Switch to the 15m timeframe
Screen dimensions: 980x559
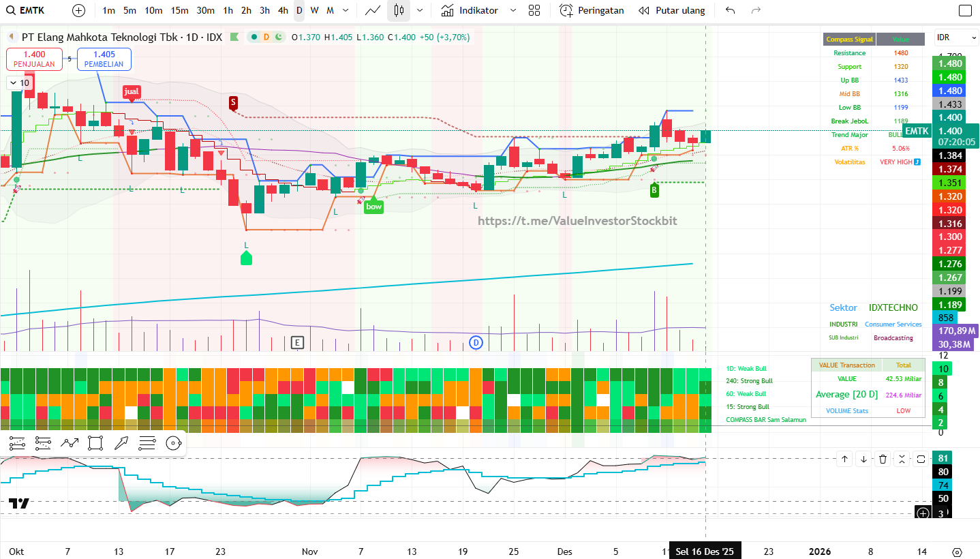180,10
